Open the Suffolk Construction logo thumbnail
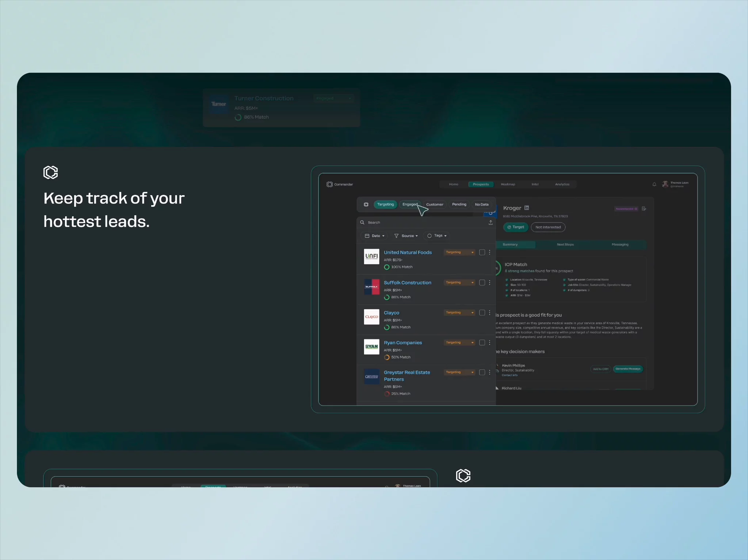748x560 pixels. tap(371, 287)
